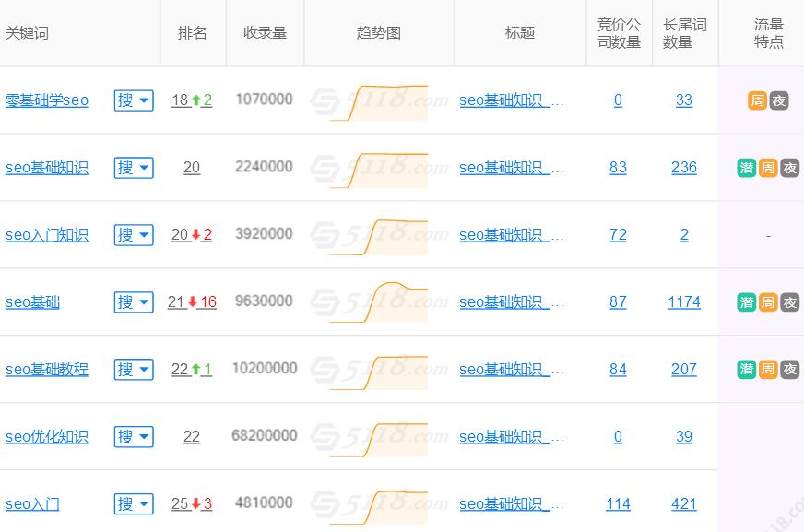Open keyword link seo优化知识
Image resolution: width=804 pixels, height=532 pixels.
[47, 437]
